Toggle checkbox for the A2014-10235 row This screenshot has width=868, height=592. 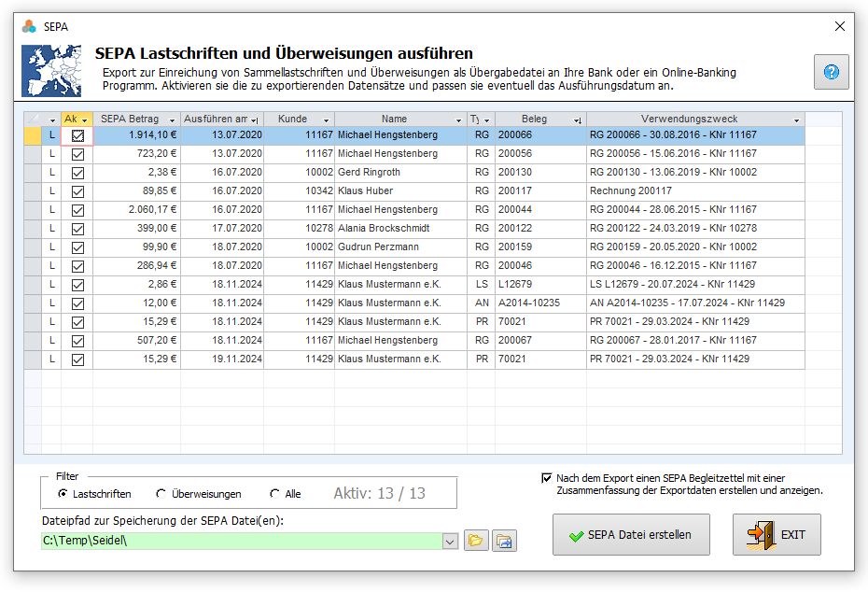point(77,303)
